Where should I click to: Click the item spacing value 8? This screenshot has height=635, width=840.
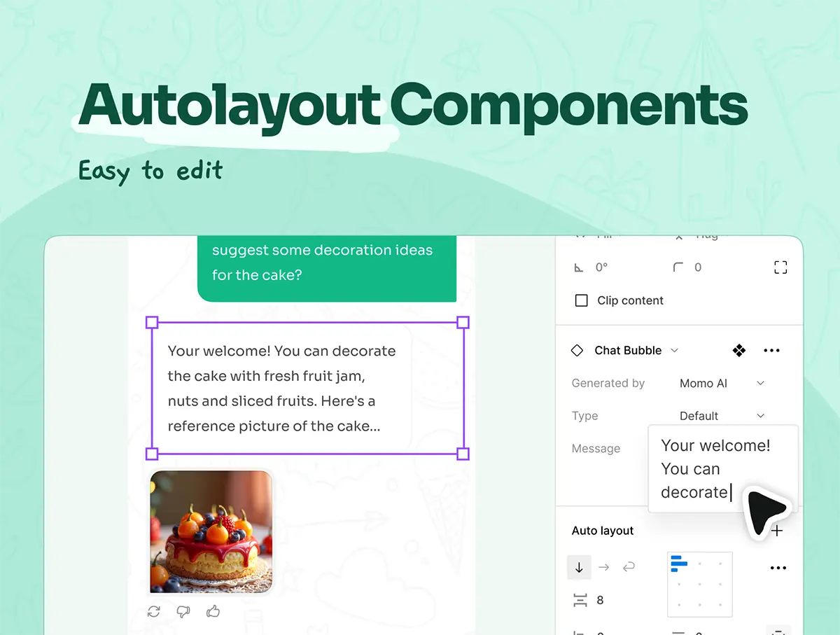tap(600, 600)
